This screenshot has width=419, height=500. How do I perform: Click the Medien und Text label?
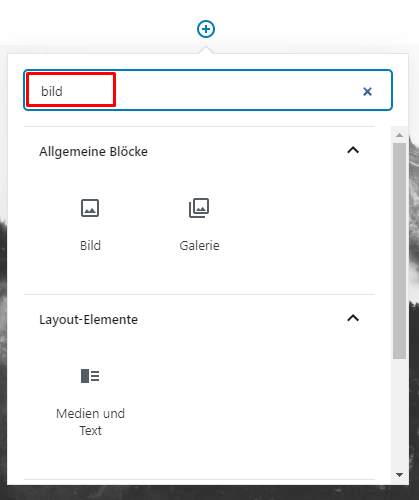coord(90,422)
